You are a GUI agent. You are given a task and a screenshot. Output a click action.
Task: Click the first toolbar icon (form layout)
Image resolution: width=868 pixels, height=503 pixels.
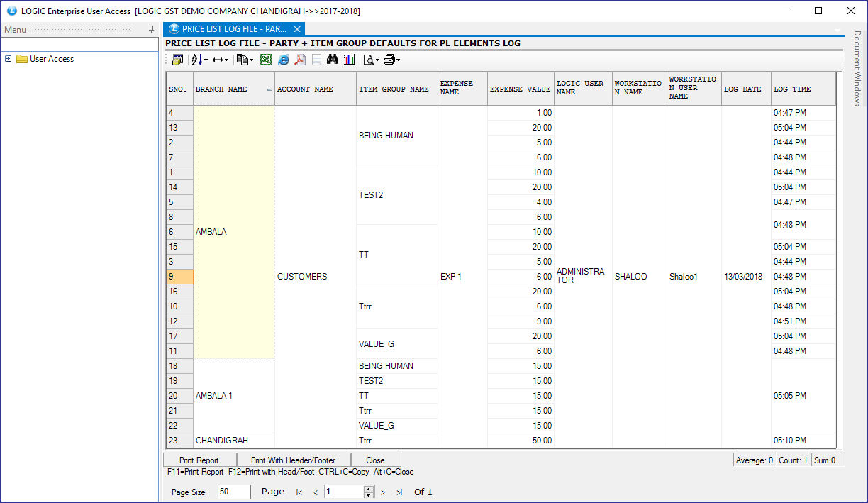pos(177,60)
